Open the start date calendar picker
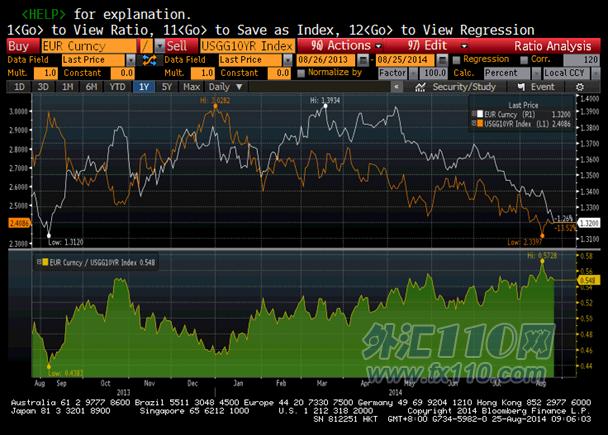 tap(363, 60)
